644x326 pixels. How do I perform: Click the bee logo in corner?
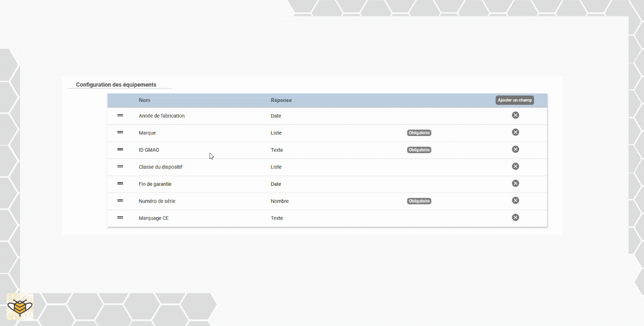20,307
